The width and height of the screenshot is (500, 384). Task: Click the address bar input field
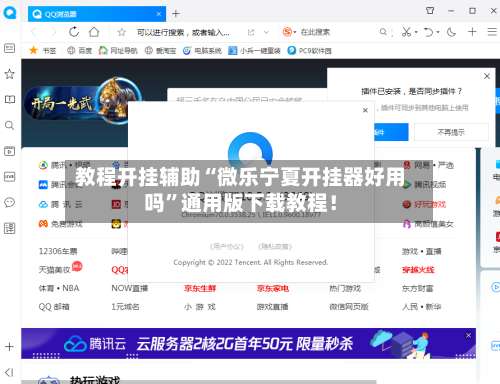(183, 32)
